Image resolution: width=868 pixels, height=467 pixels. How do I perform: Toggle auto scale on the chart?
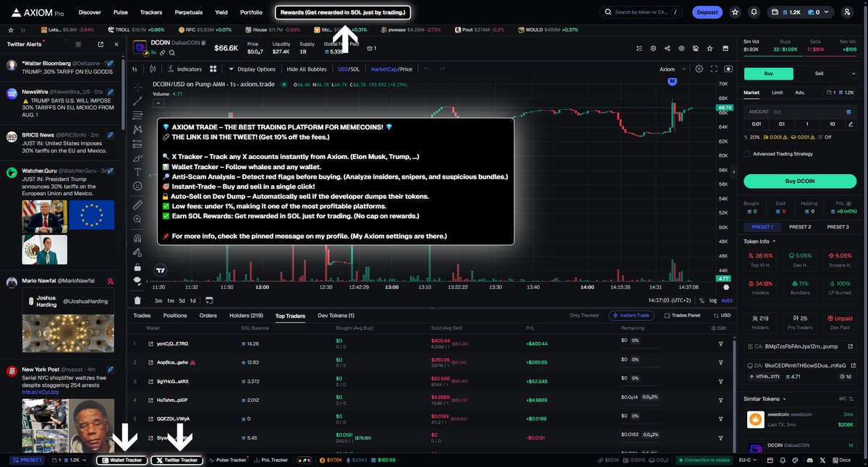[727, 300]
